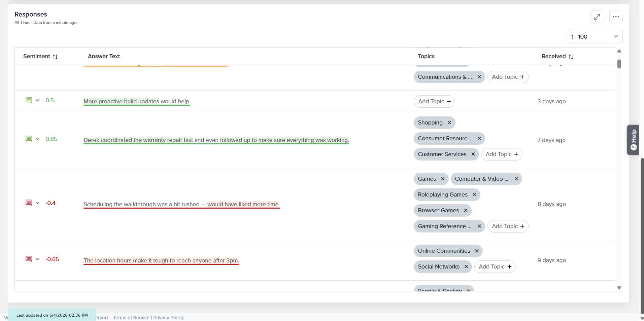
Task: Click the Roleplaying Games tag label
Action: (443, 194)
